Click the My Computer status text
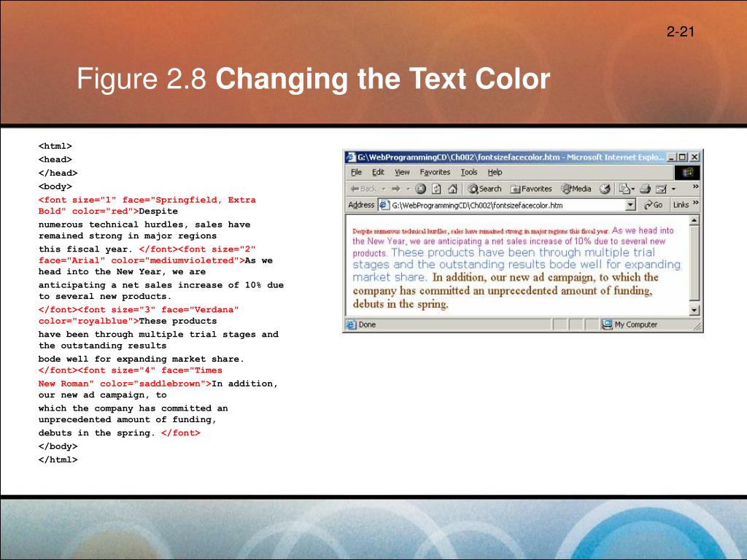The height and width of the screenshot is (560, 747). click(x=636, y=324)
